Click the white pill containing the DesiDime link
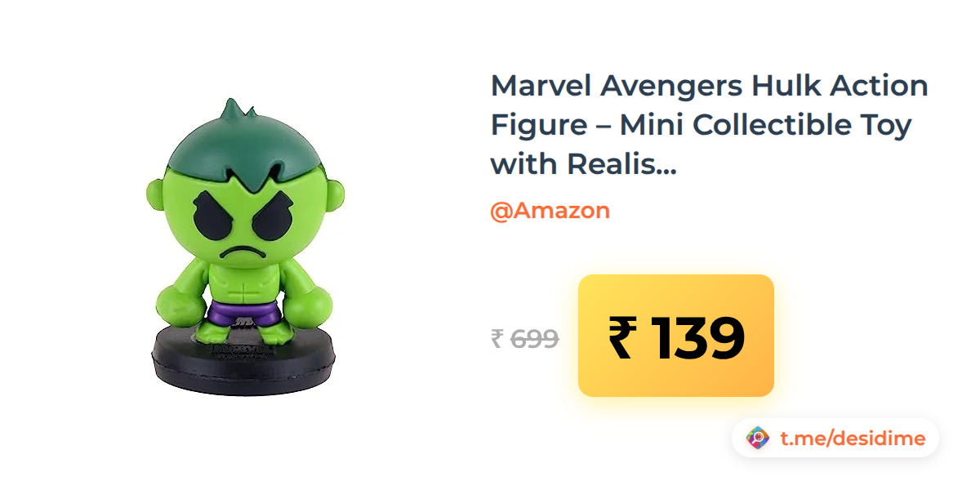 tap(835, 439)
